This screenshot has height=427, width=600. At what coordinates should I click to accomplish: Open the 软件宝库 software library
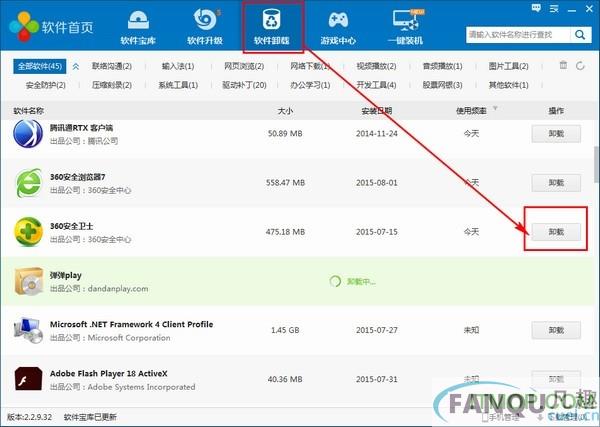pos(138,28)
